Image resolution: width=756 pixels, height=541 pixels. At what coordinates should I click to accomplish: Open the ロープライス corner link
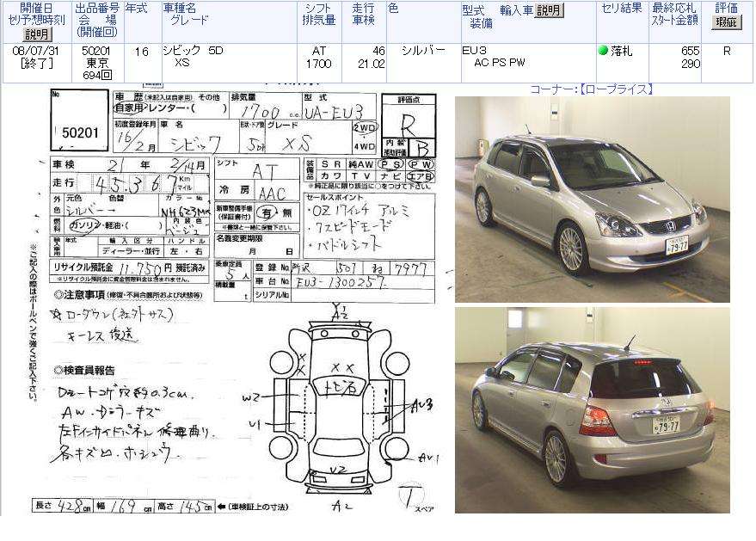coord(617,89)
